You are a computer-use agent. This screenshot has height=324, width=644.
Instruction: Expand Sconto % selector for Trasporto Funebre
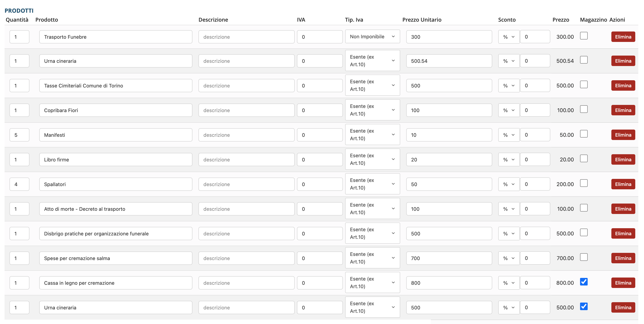pyautogui.click(x=509, y=37)
